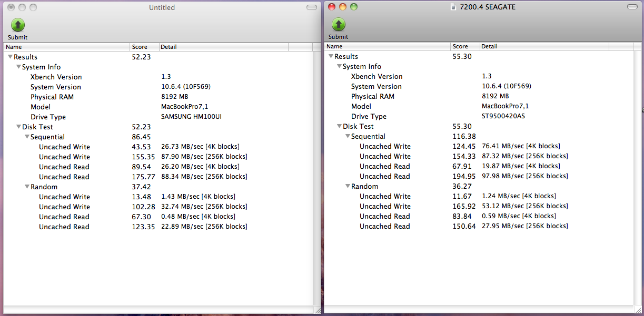
Task: Close the 7200.4 SEAGATE window
Action: [331, 7]
